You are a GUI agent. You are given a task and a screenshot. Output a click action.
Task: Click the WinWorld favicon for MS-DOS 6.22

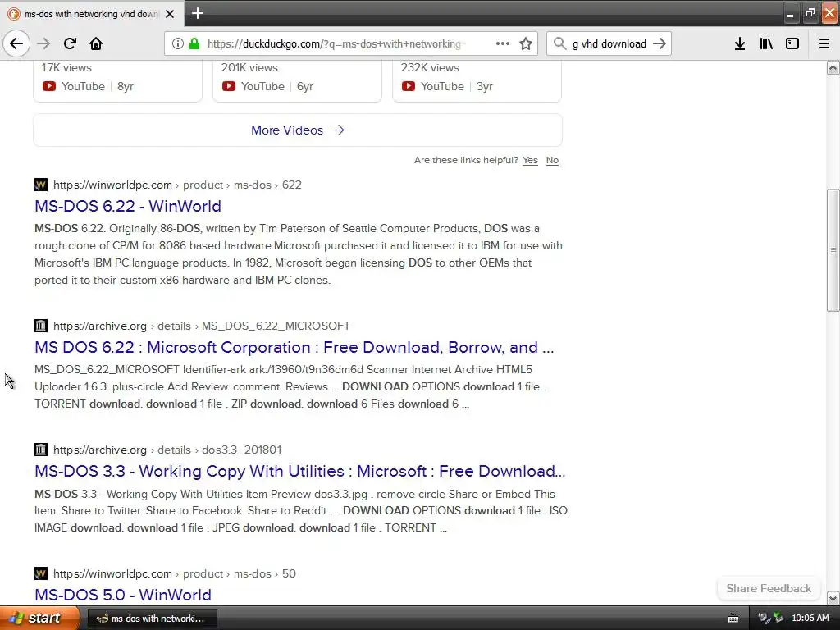(x=41, y=185)
